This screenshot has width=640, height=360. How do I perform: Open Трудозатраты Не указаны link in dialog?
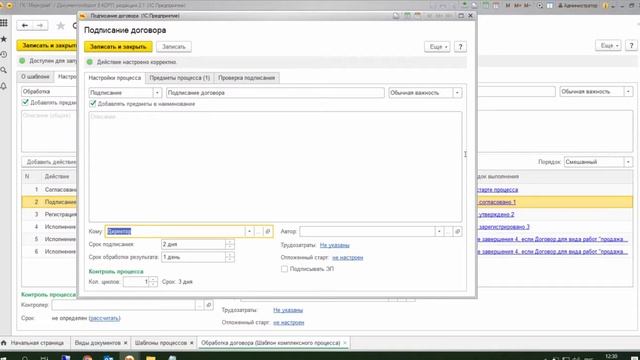click(x=335, y=245)
